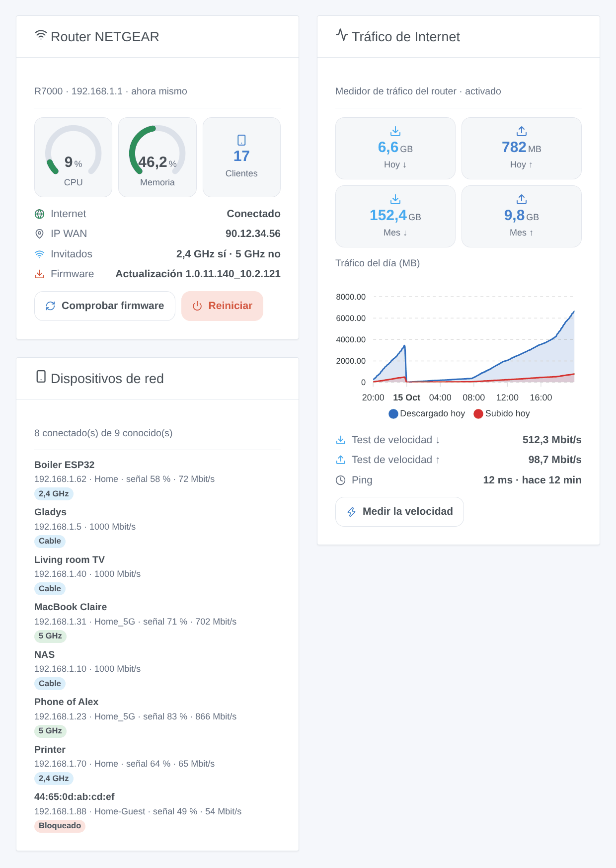616x868 pixels.
Task: Click the Memoria 46,2 % gauge
Action: (x=157, y=157)
